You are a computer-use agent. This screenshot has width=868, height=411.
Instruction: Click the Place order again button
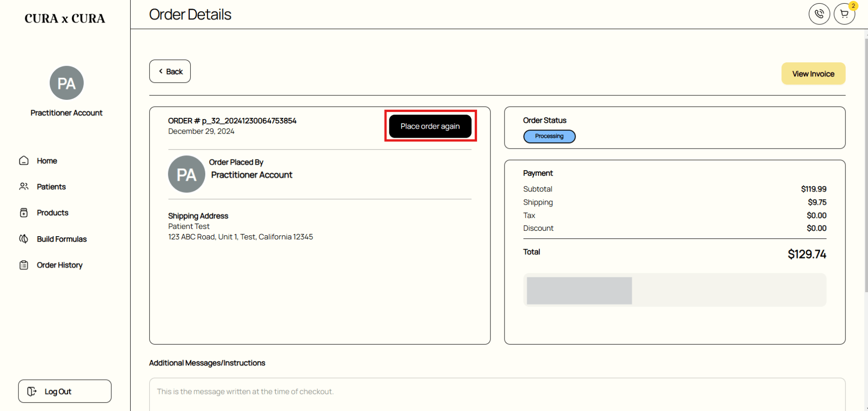430,126
